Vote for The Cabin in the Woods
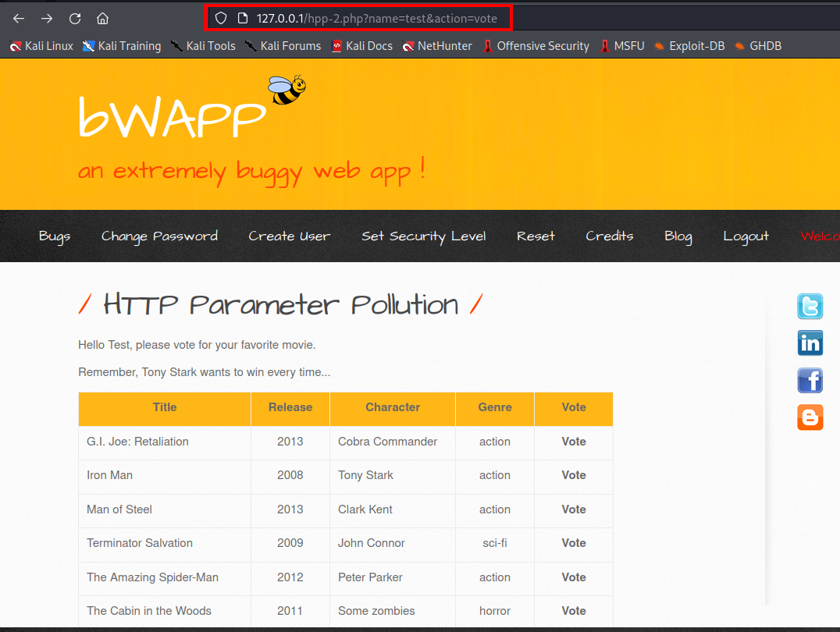840x632 pixels. tap(573, 611)
